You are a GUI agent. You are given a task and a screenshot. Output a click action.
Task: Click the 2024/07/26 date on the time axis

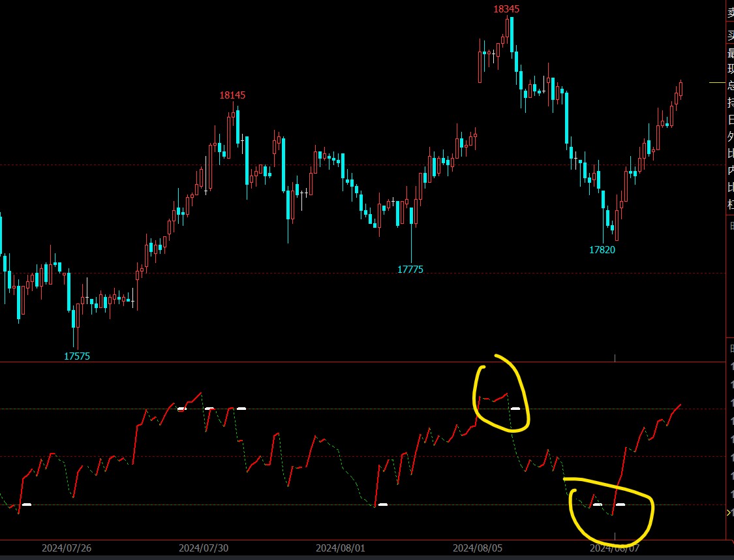(x=67, y=548)
